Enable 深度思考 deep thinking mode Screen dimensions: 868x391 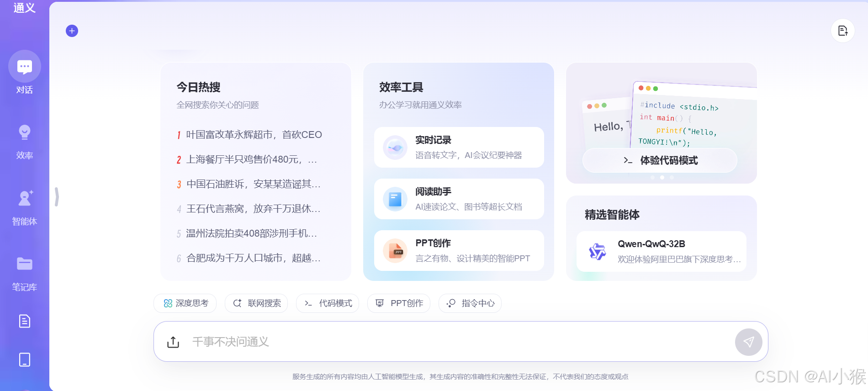coord(185,303)
